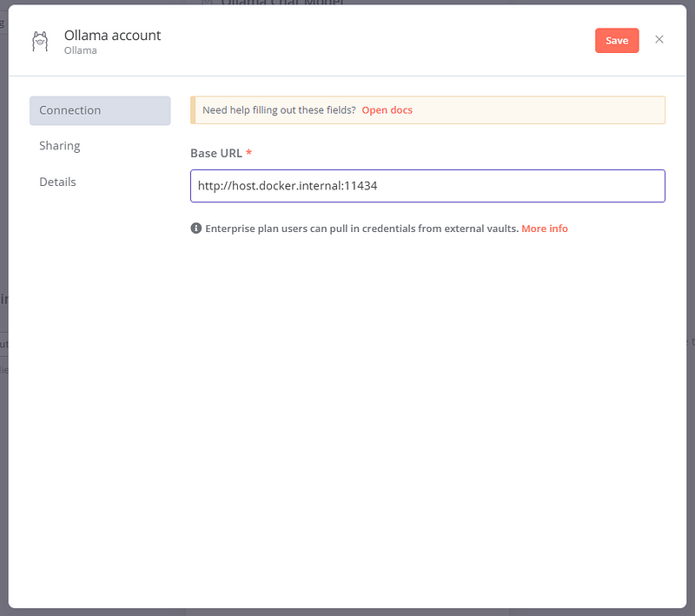Follow the More info link
Screen dimensions: 695x616
(x=545, y=229)
